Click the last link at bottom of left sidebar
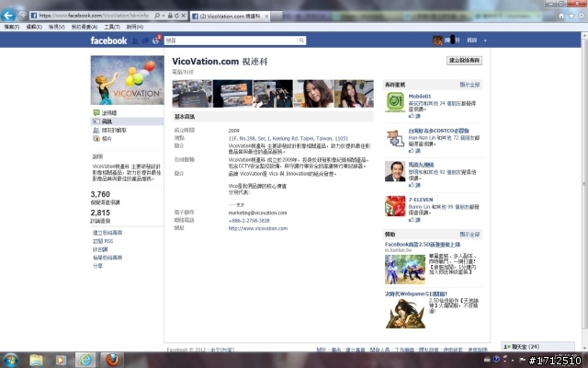 pos(97,266)
